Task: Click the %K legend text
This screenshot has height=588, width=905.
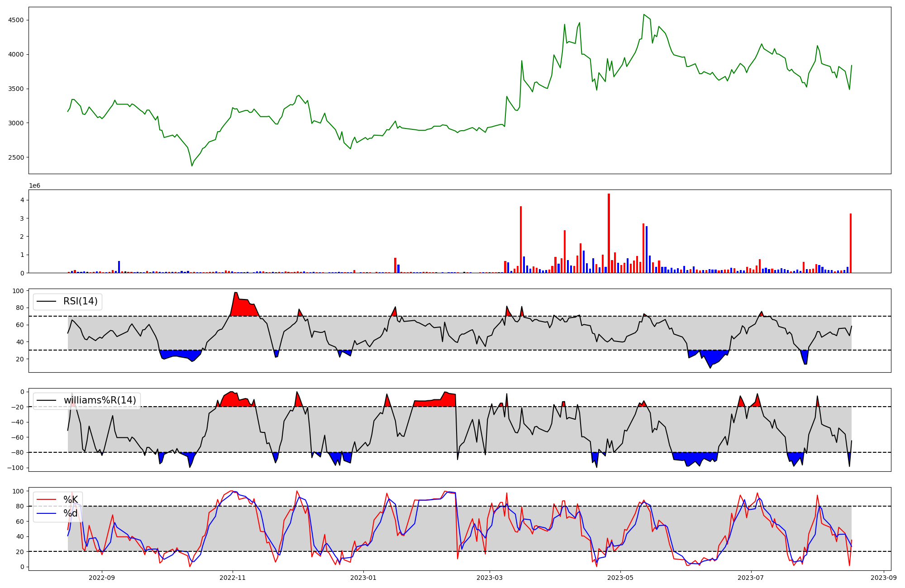Action: point(71,500)
